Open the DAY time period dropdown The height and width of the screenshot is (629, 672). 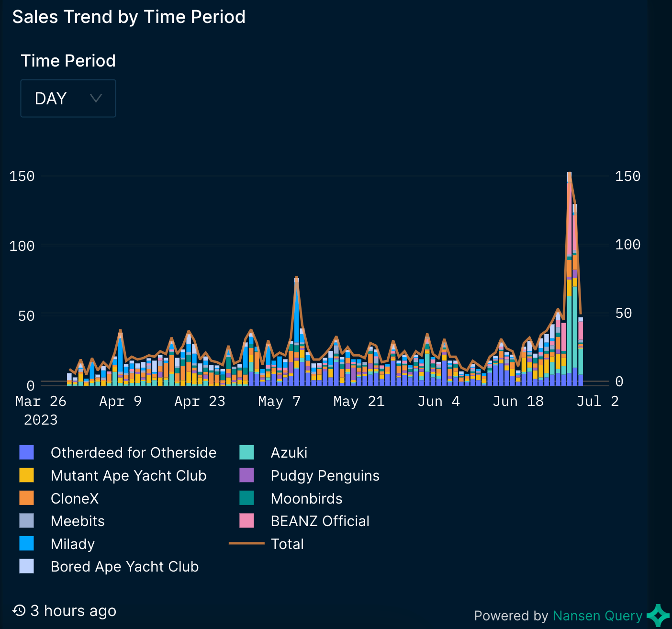67,99
